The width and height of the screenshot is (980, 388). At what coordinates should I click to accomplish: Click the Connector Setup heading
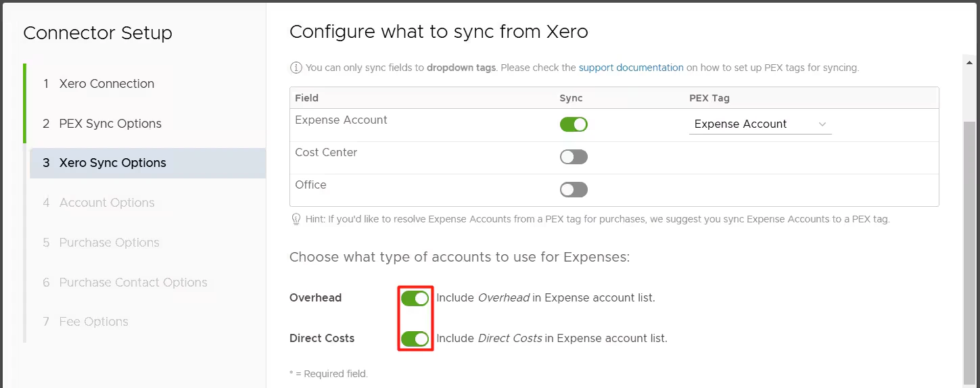(x=97, y=32)
